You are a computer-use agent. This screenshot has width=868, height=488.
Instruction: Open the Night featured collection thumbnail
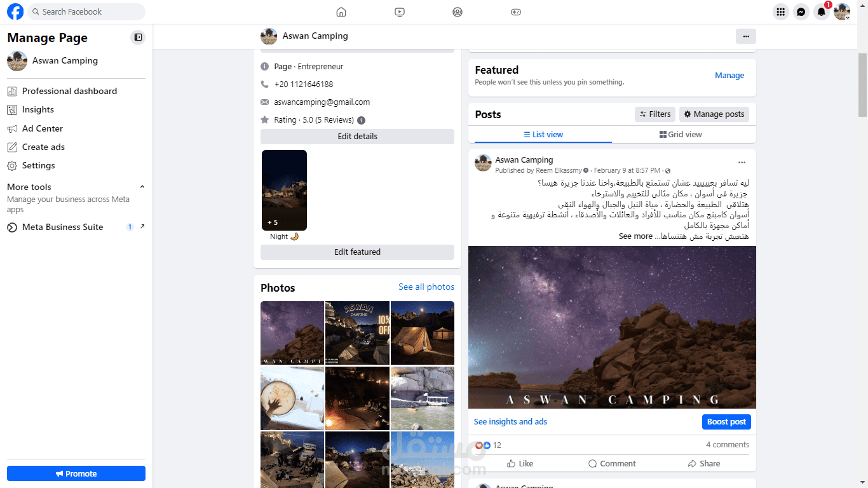pos(284,190)
